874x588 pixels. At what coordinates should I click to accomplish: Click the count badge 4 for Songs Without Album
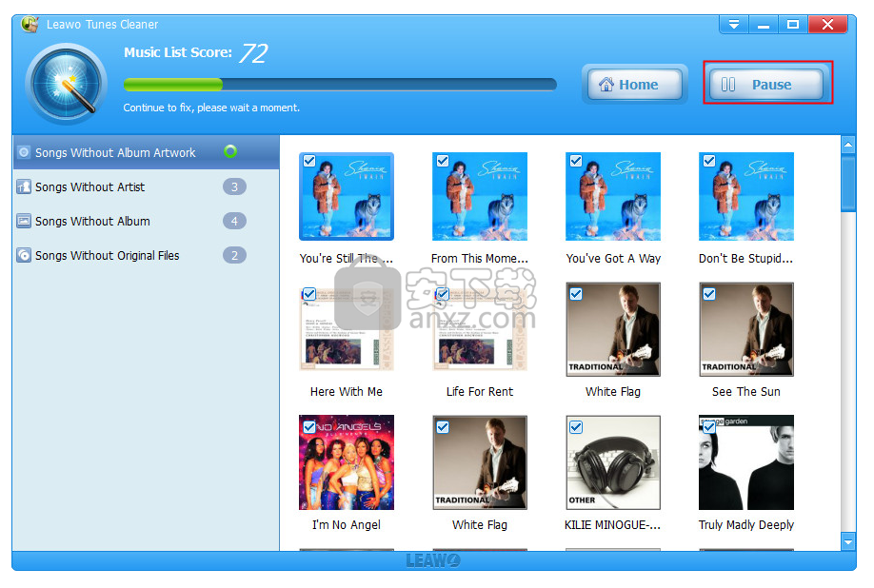(234, 221)
